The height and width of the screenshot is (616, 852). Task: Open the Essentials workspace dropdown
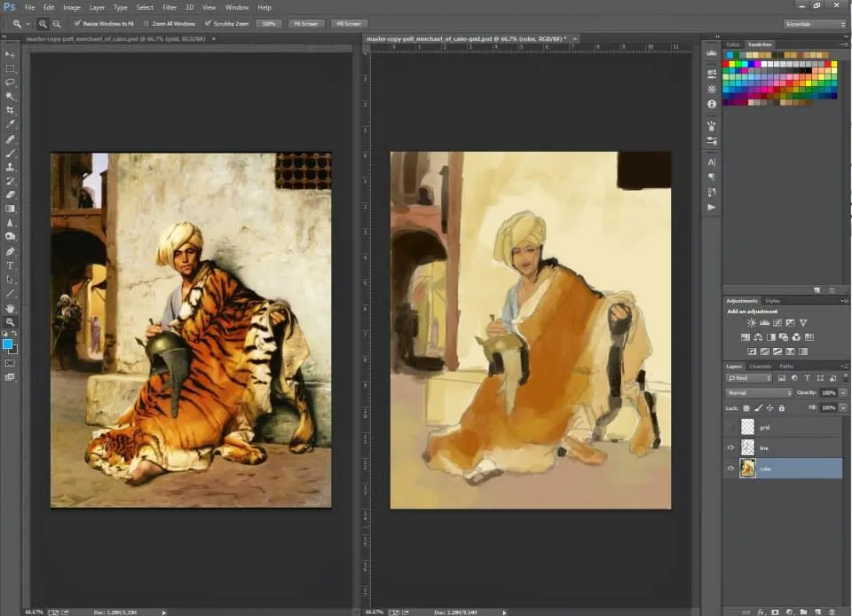tap(815, 24)
